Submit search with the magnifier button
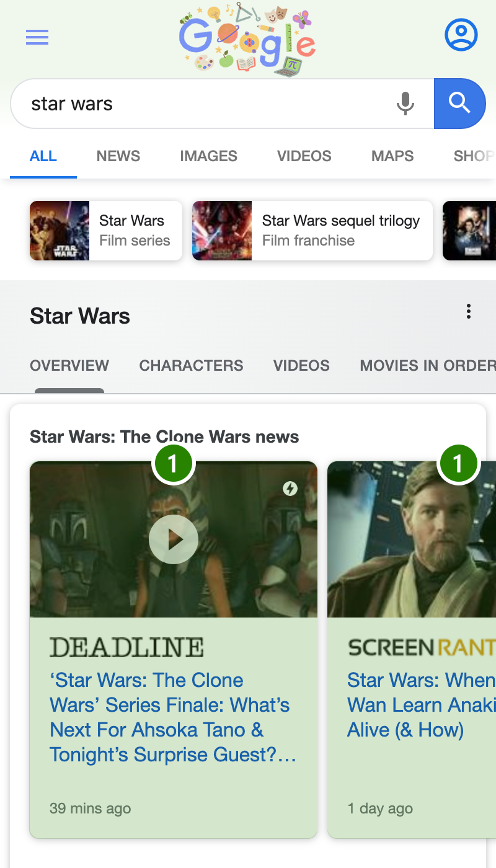 459,104
